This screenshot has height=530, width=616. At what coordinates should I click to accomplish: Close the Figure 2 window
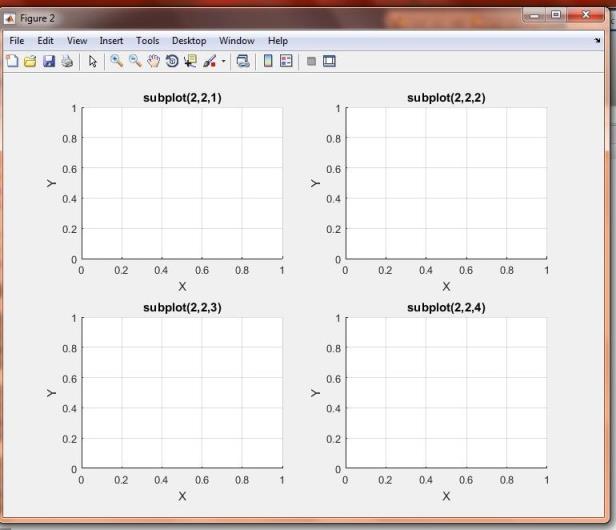(585, 15)
